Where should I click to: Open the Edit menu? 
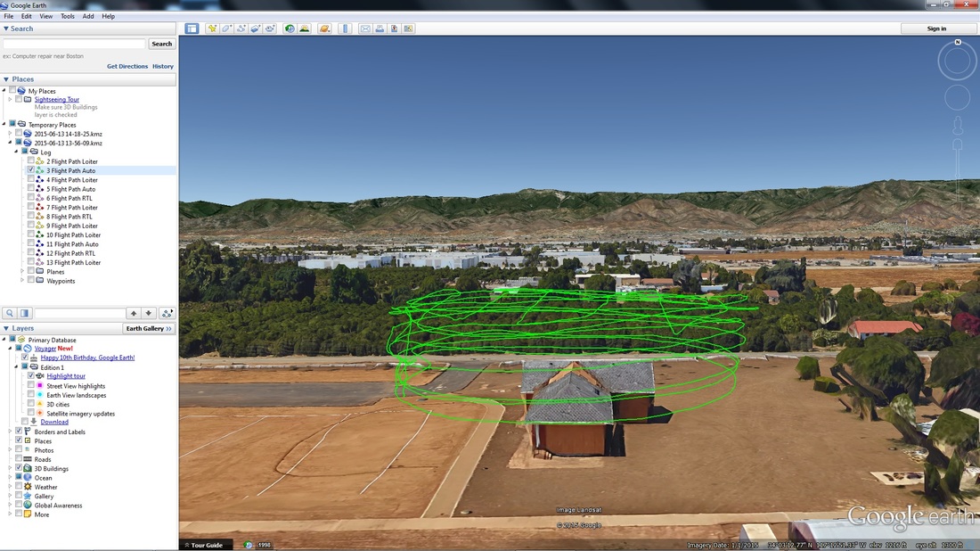(x=26, y=16)
